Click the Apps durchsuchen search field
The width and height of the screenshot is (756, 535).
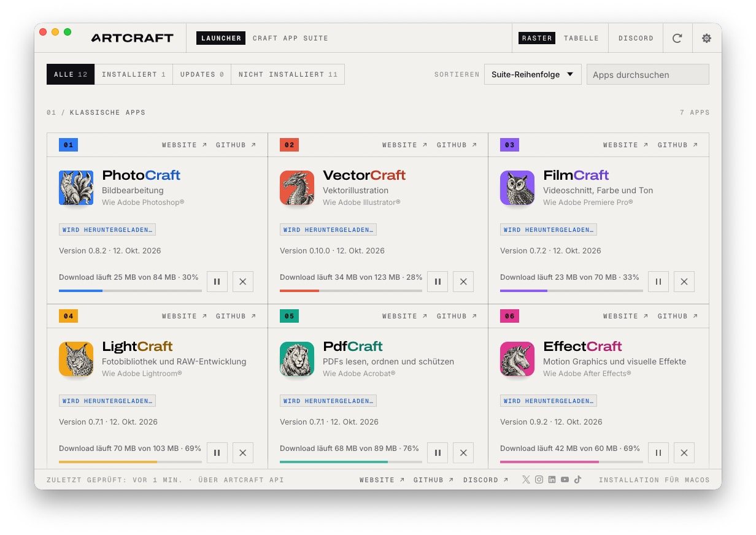[647, 74]
